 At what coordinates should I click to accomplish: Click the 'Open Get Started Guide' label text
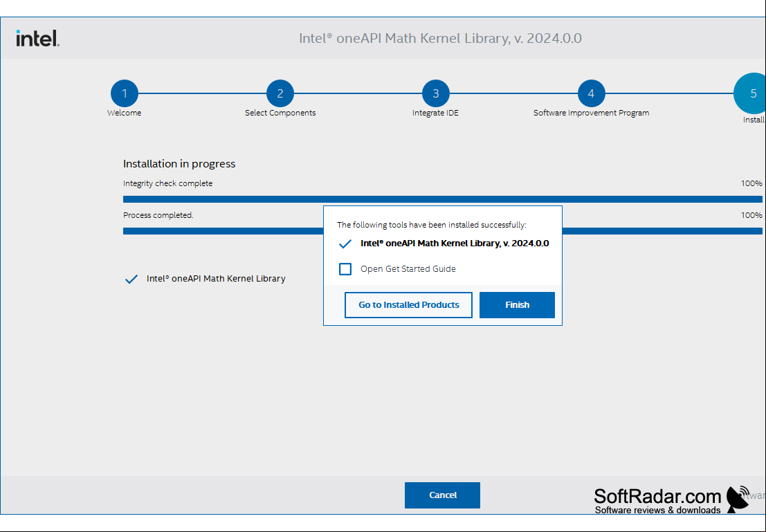pos(408,268)
